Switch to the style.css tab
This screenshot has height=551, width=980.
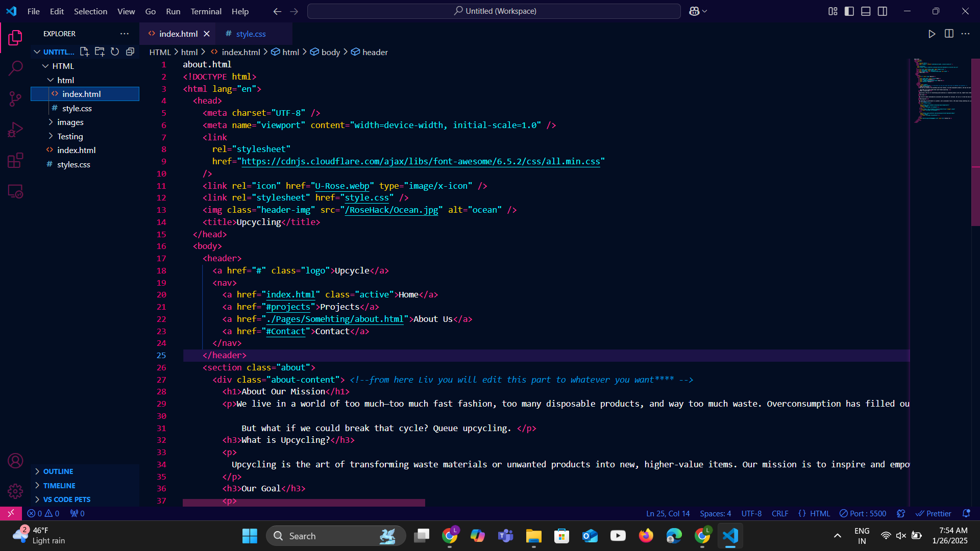click(251, 34)
